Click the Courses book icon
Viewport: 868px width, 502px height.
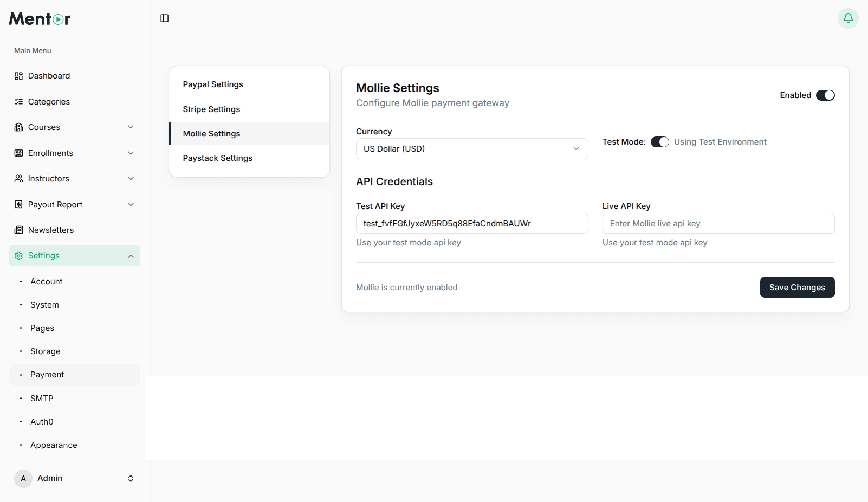tap(18, 127)
